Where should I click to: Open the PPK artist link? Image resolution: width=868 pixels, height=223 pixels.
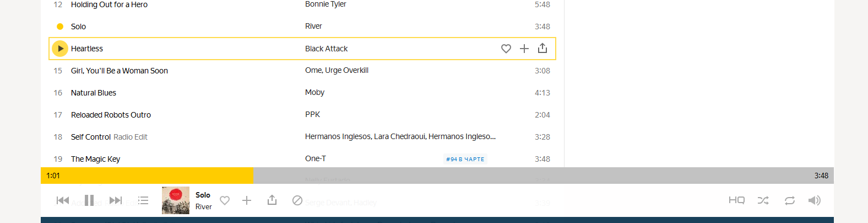(x=312, y=114)
